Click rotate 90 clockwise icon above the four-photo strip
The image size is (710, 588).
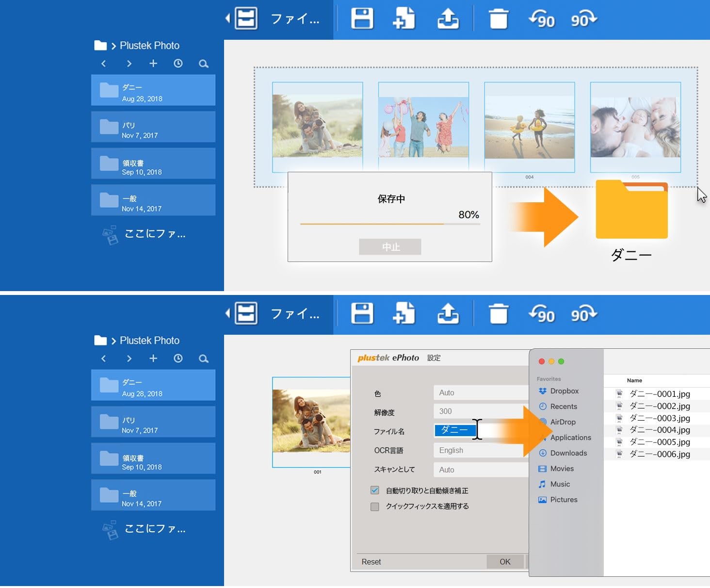pyautogui.click(x=583, y=20)
